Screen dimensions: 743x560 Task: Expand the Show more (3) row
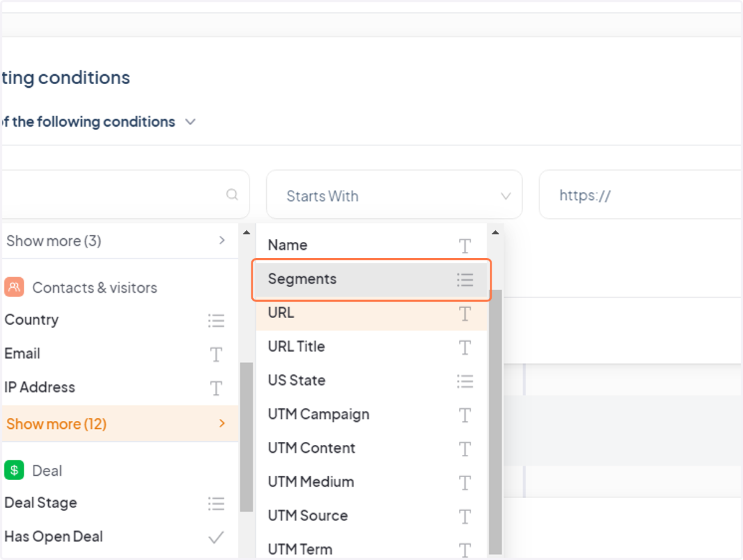click(x=119, y=241)
